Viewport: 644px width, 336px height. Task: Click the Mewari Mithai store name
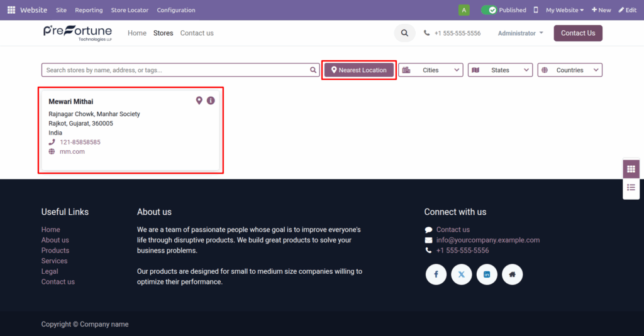[x=71, y=102]
